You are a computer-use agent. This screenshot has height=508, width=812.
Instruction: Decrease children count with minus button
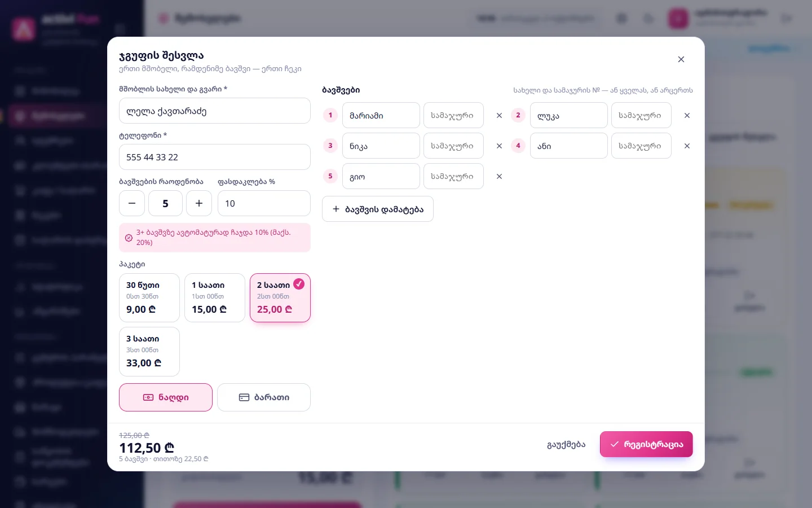[132, 203]
